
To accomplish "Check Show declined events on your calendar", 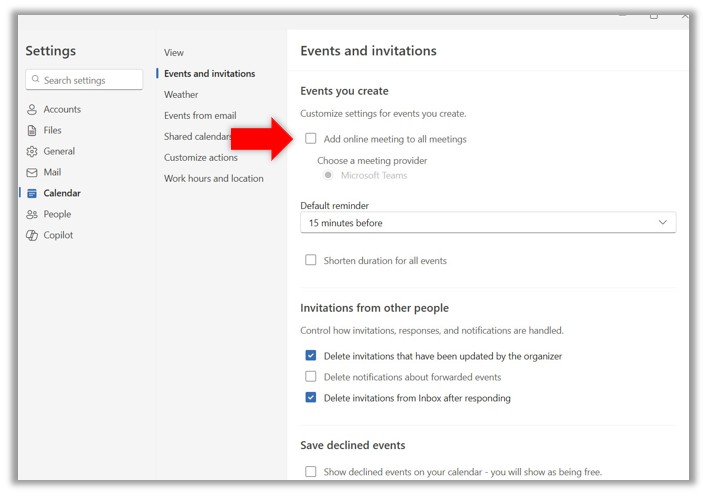I will [x=311, y=471].
